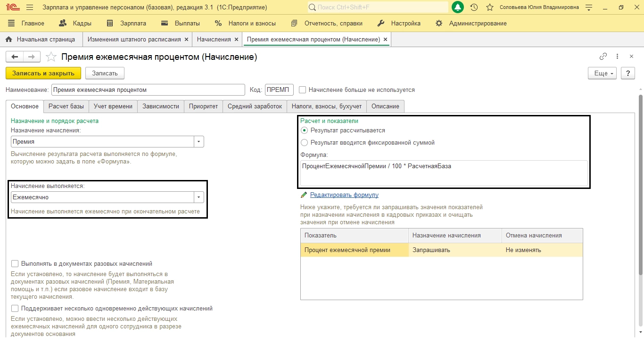Open notifications bell icon
The width and height of the screenshot is (644, 343).
pyautogui.click(x=458, y=8)
